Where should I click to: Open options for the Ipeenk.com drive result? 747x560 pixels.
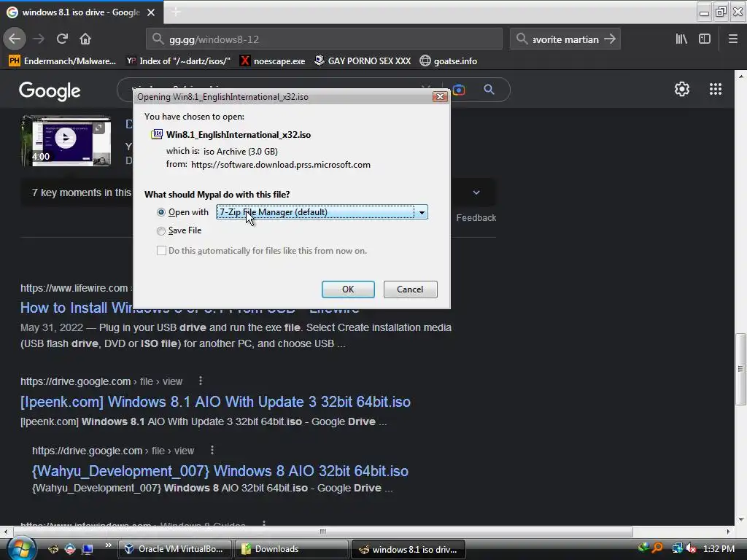click(201, 381)
